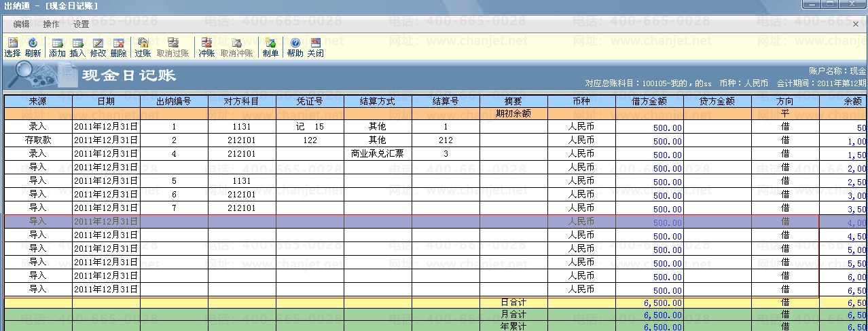
Task: Click the 冲账 (Reverse) toolbar icon
Action: point(206,47)
